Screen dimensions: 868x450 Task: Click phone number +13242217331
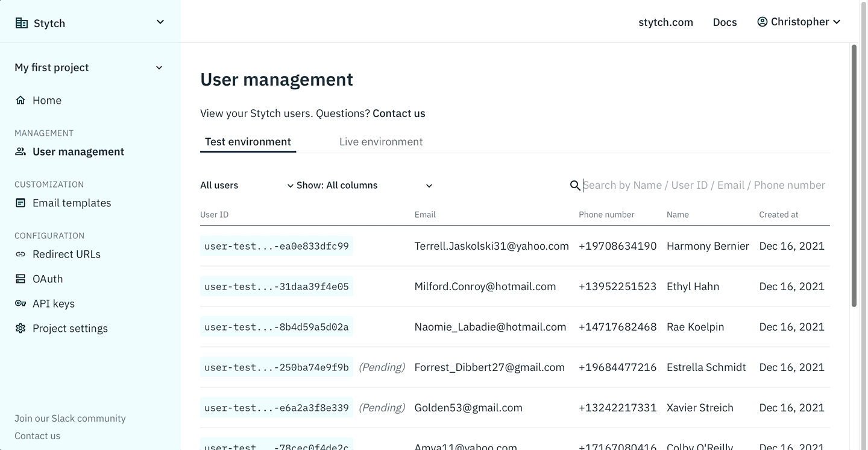(x=618, y=408)
